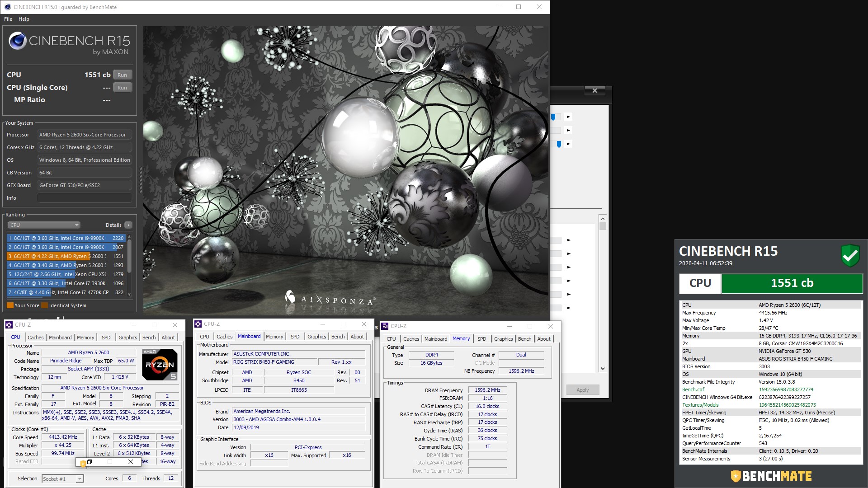This screenshot has height=488, width=868.
Task: Click scroll-down arrow in background dialog
Action: tap(602, 369)
